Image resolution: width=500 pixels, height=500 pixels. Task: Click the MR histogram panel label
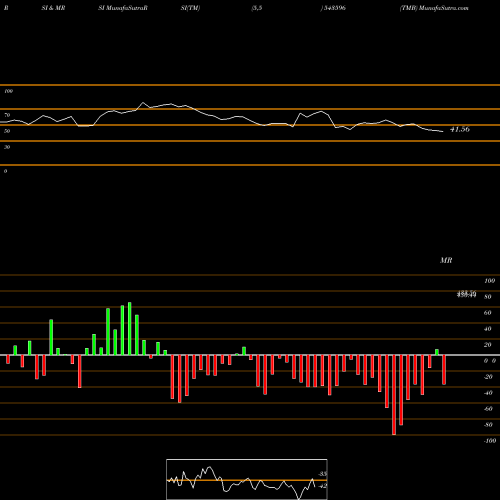[x=446, y=260]
